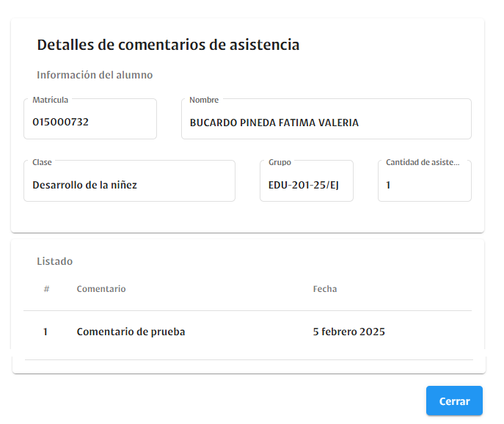Click the Listado section heading

(x=54, y=261)
